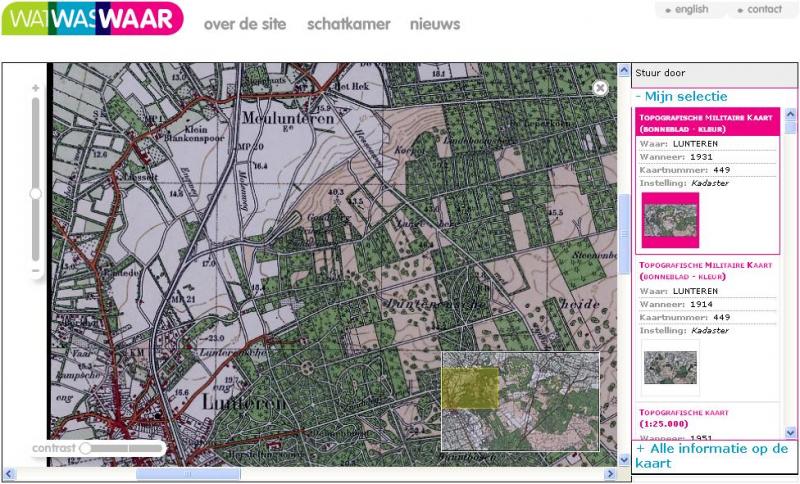The image size is (800, 484).
Task: Click map scrollbar down arrow
Action: tap(624, 460)
